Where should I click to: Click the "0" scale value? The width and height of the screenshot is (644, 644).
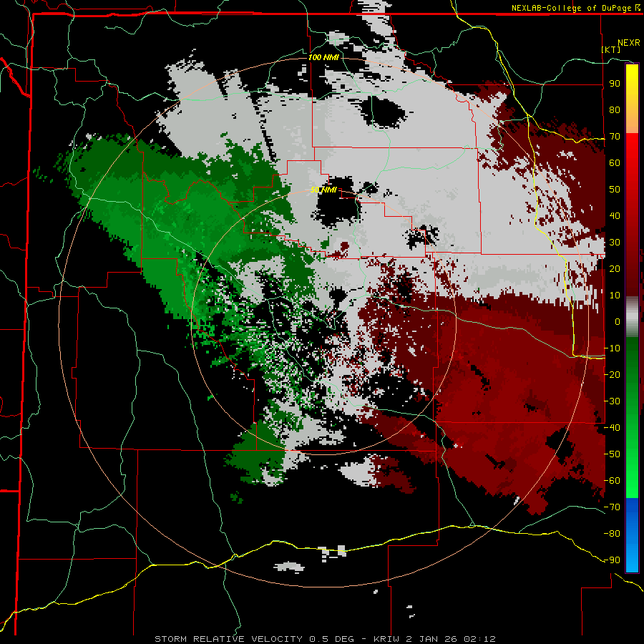[x=618, y=321]
